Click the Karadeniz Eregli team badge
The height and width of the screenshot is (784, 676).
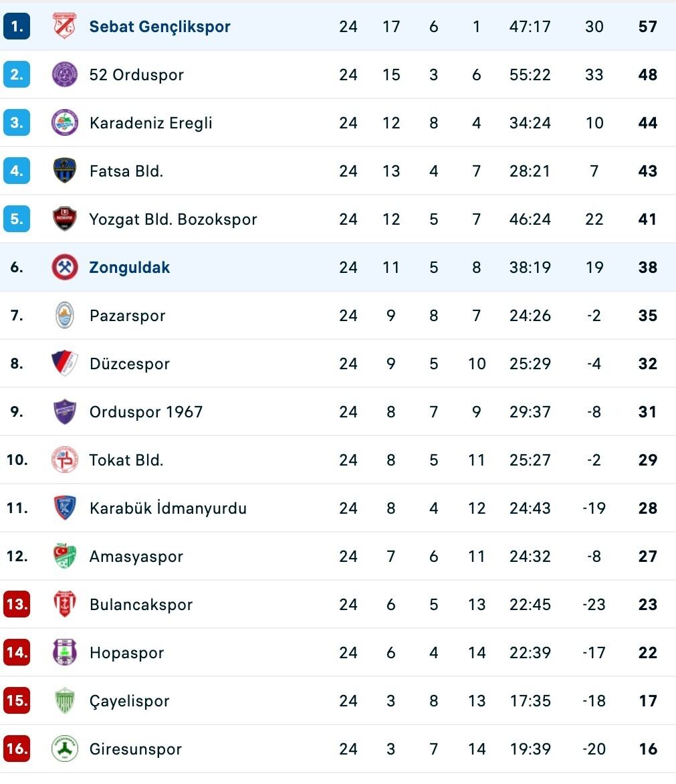pos(65,123)
